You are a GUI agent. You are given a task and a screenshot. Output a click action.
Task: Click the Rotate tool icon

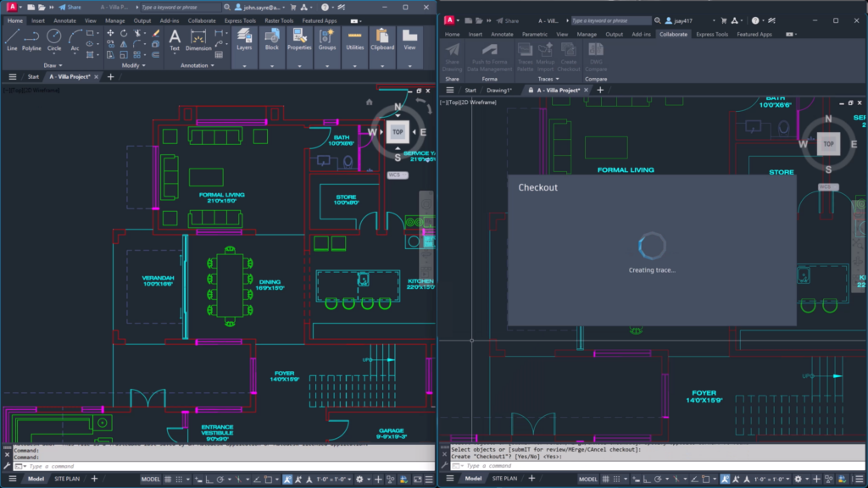(x=124, y=33)
